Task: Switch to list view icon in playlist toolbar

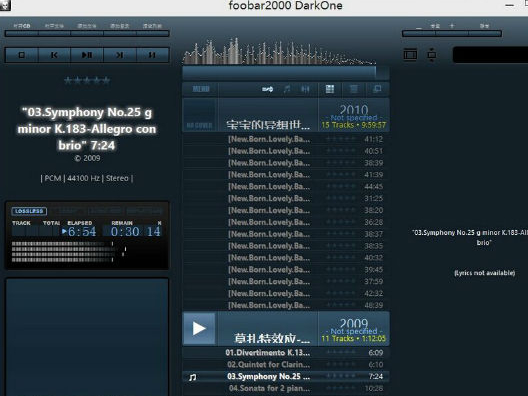Action: coord(354,89)
